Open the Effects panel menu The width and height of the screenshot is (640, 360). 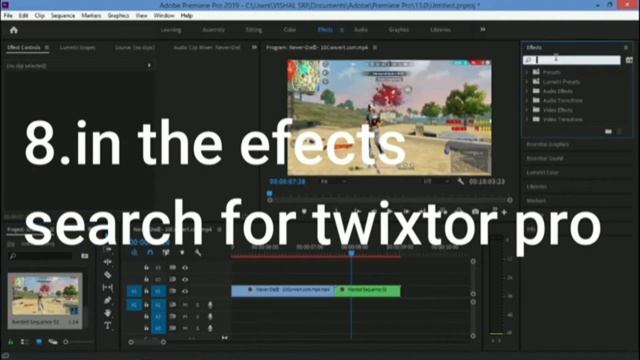pos(626,48)
